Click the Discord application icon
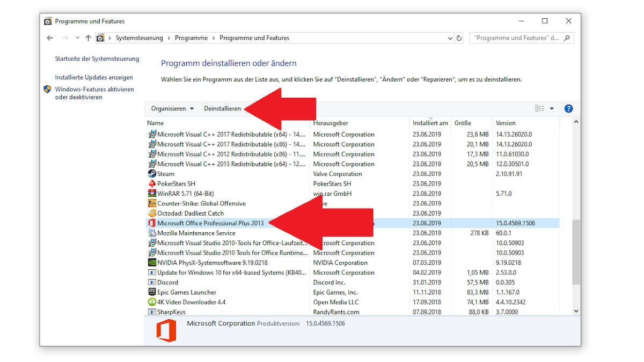 (x=152, y=282)
